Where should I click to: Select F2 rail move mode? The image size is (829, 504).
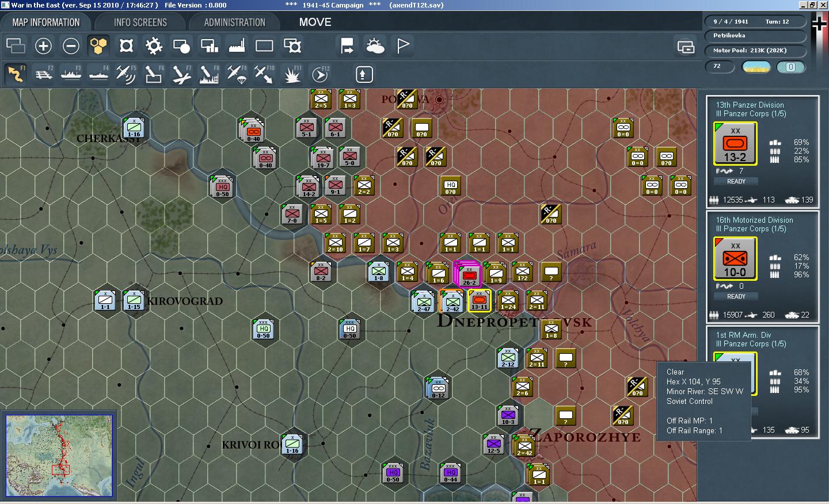tap(44, 74)
